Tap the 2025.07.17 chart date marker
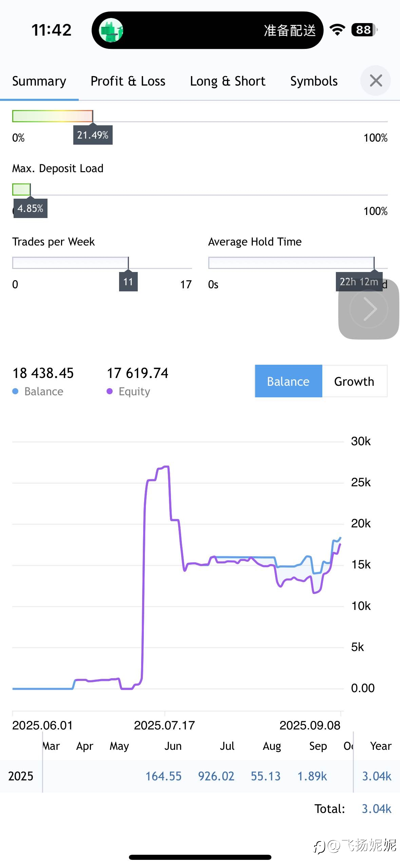400x868 pixels. (x=165, y=725)
